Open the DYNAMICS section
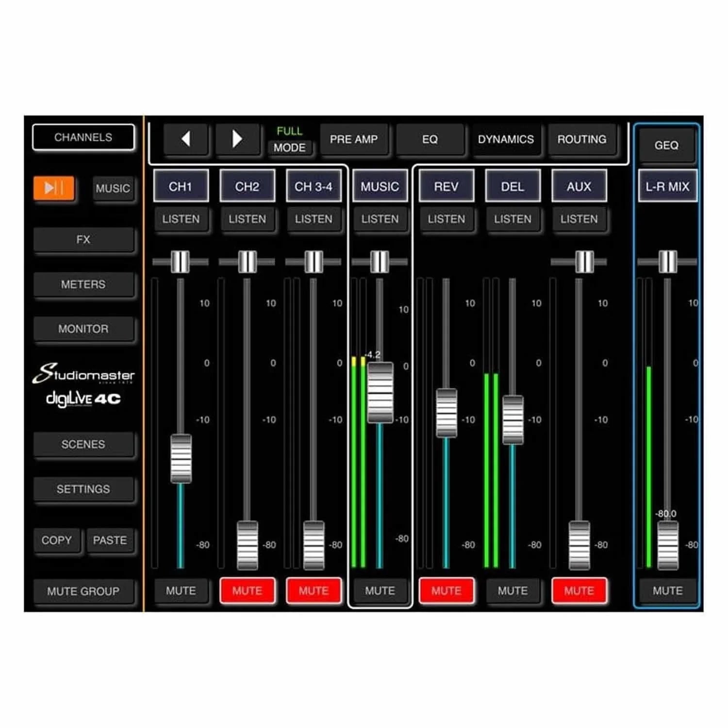 (x=506, y=140)
